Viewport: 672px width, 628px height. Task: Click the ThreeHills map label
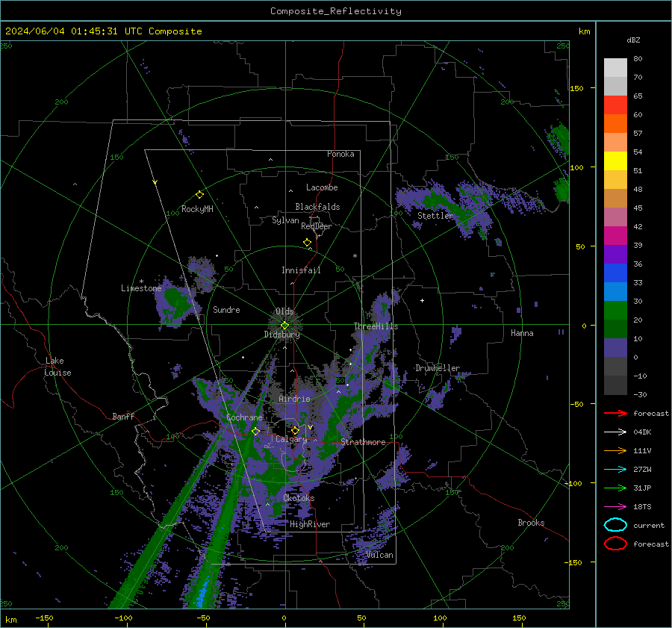(x=376, y=326)
